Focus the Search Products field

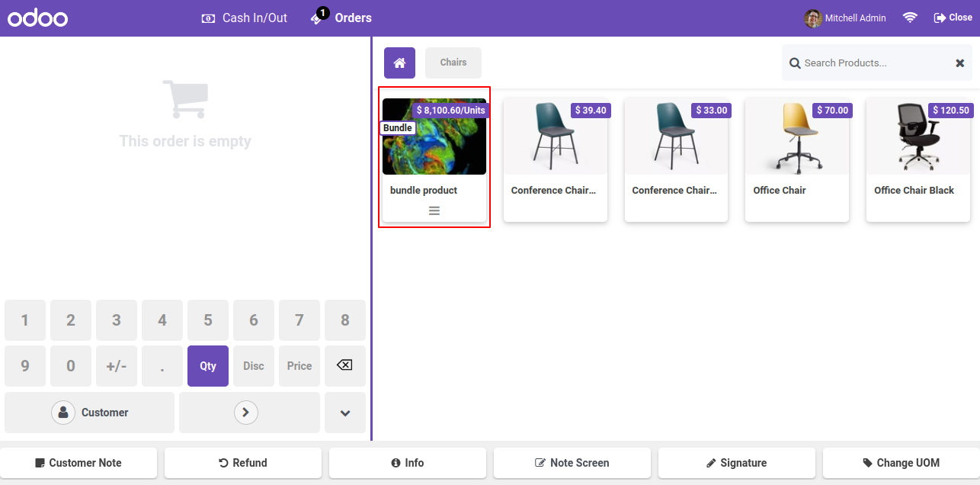click(x=876, y=63)
